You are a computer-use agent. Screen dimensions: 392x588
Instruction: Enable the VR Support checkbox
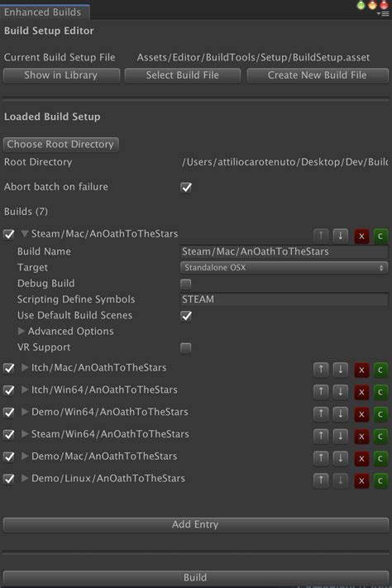pyautogui.click(x=186, y=348)
